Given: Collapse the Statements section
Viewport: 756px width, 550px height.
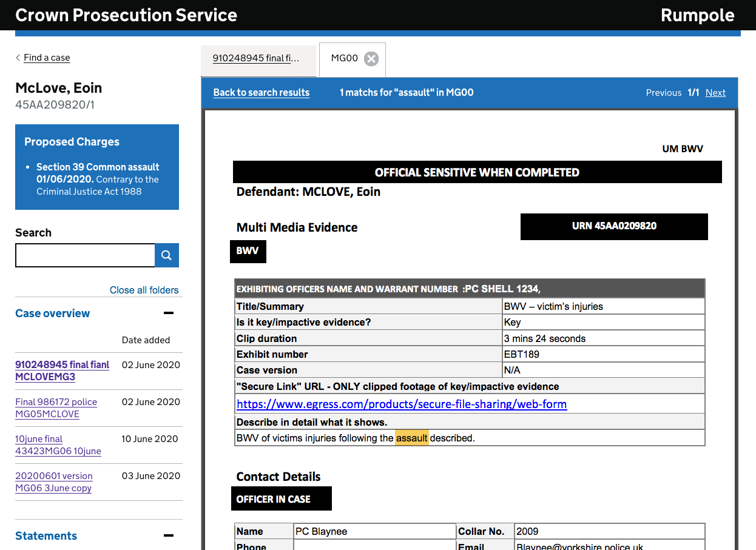Looking at the screenshot, I should click(x=169, y=536).
